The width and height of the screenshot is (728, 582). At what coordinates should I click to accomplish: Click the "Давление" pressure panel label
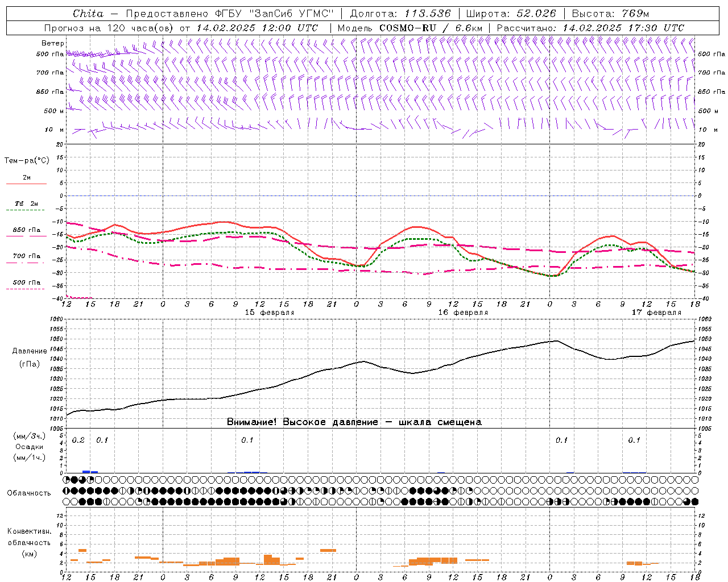tap(30, 351)
